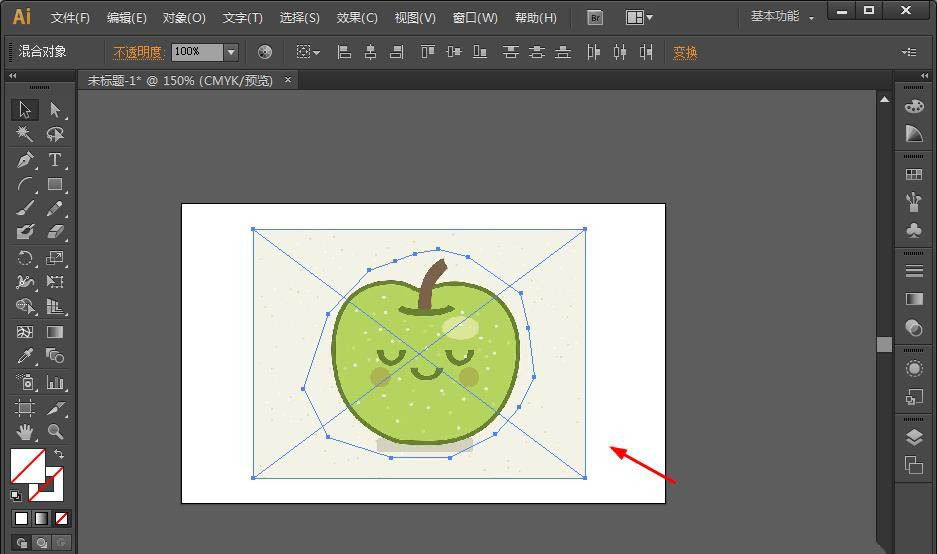Open the Arrange Documents dropdown
The width and height of the screenshot is (937, 554).
click(x=639, y=17)
